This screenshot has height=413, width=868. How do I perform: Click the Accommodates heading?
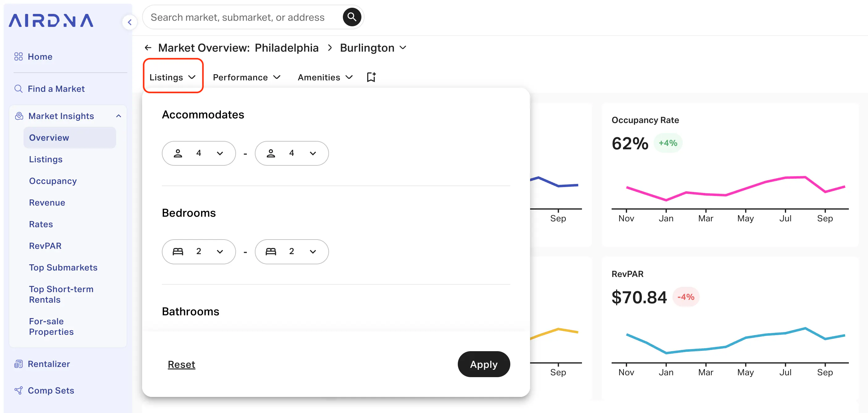click(203, 115)
